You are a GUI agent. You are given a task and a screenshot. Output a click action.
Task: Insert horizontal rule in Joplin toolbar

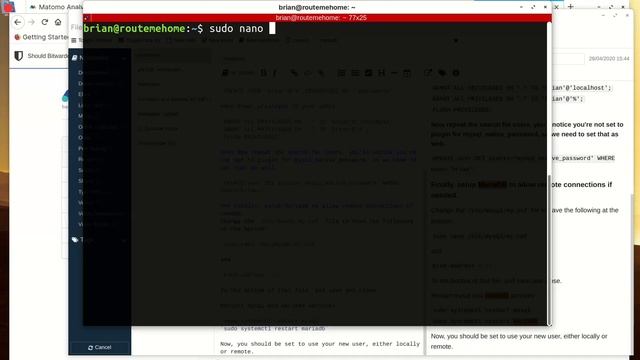click(394, 73)
